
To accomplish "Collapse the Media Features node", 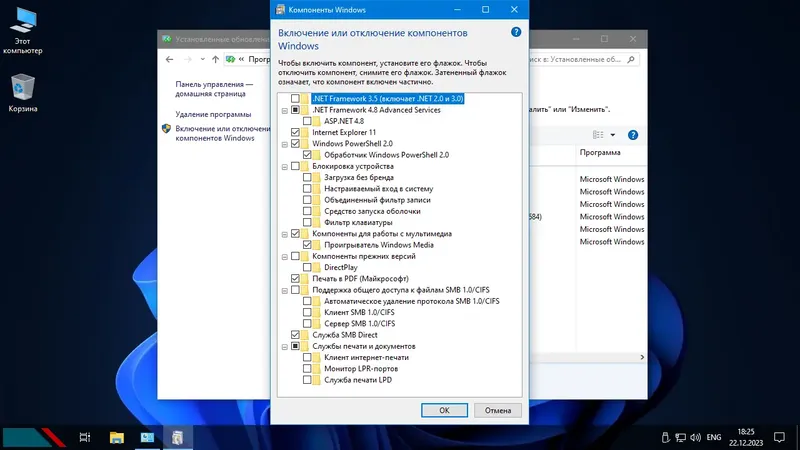I will [285, 234].
